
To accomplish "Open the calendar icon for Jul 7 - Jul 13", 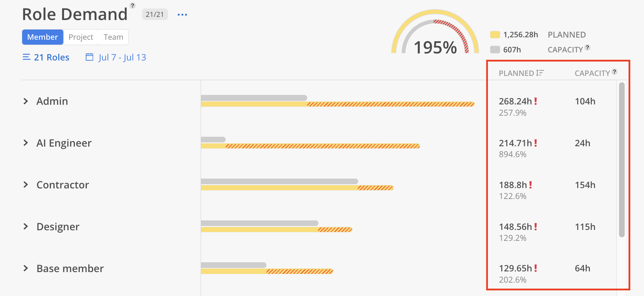I will tap(90, 57).
